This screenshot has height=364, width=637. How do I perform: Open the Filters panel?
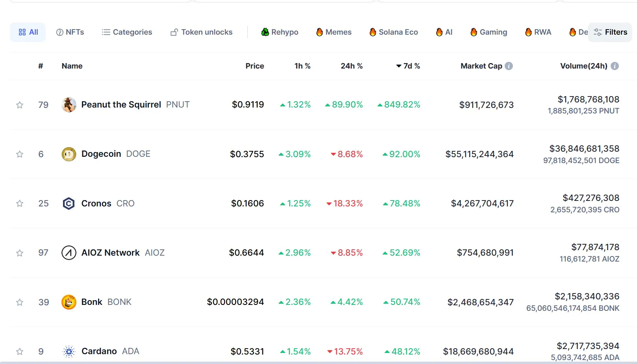(610, 32)
